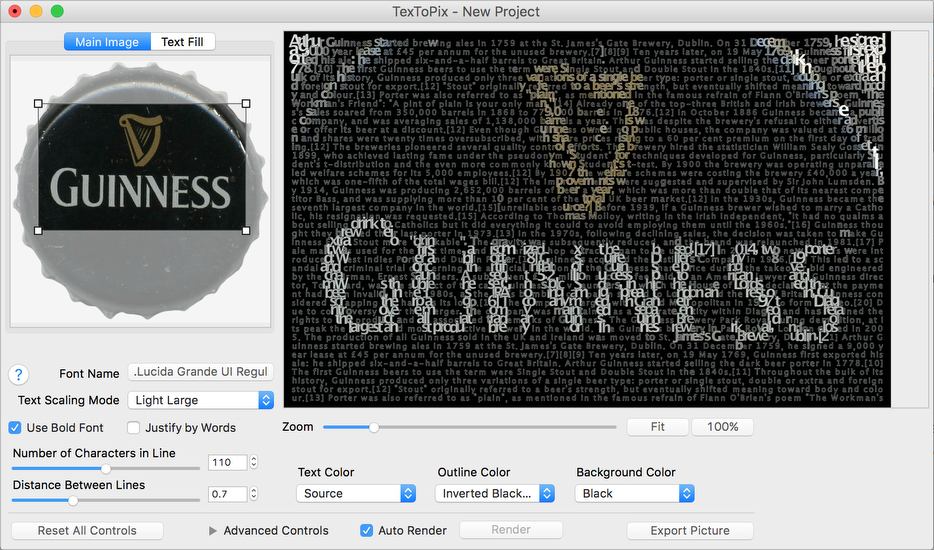Toggle the Use Bold Font checkbox
This screenshot has height=550, width=934.
[15, 428]
